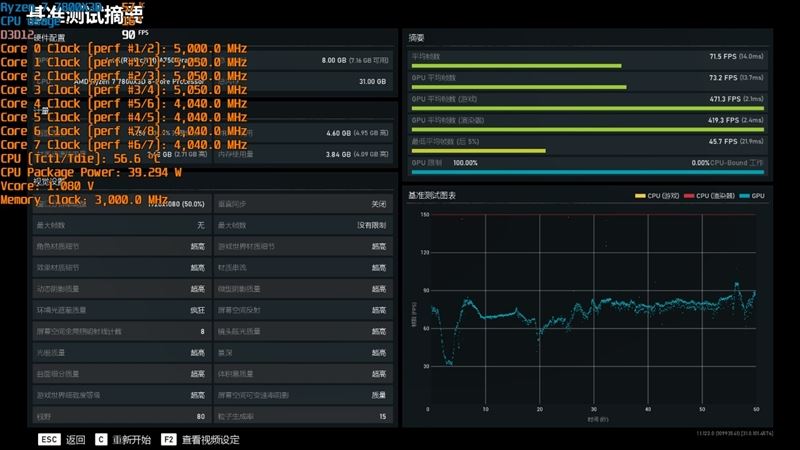Select the 视野 80 setting row
Viewport: 800px width, 450px height.
click(119, 416)
